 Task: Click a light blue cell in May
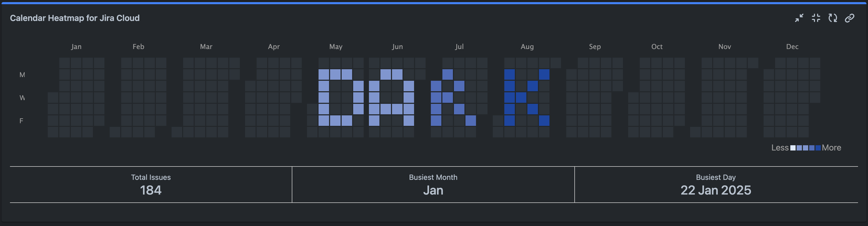tap(324, 74)
